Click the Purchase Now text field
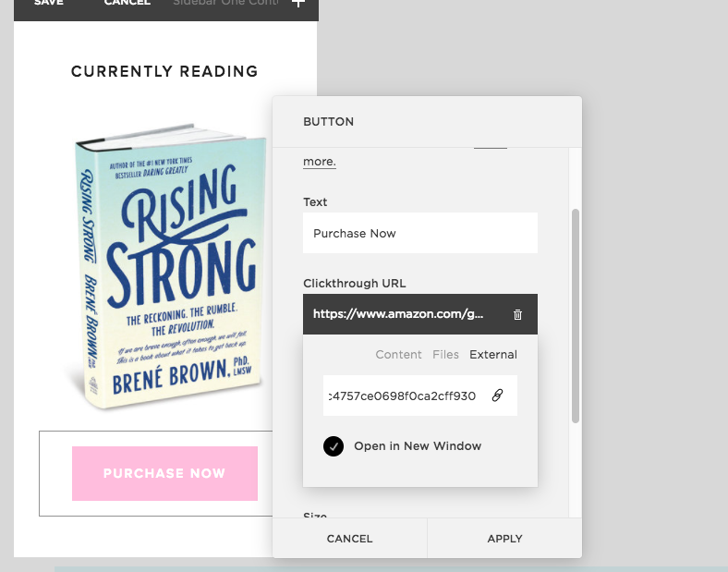The height and width of the screenshot is (572, 728). [420, 233]
